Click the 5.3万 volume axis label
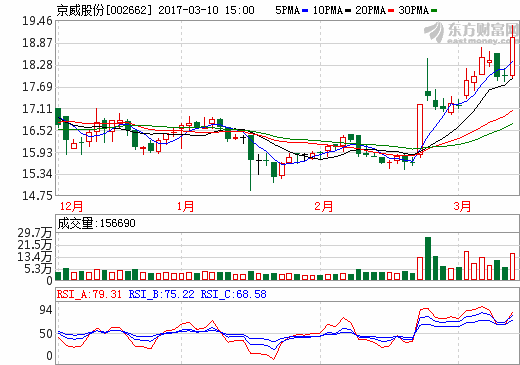The image size is (520, 365). point(38,269)
